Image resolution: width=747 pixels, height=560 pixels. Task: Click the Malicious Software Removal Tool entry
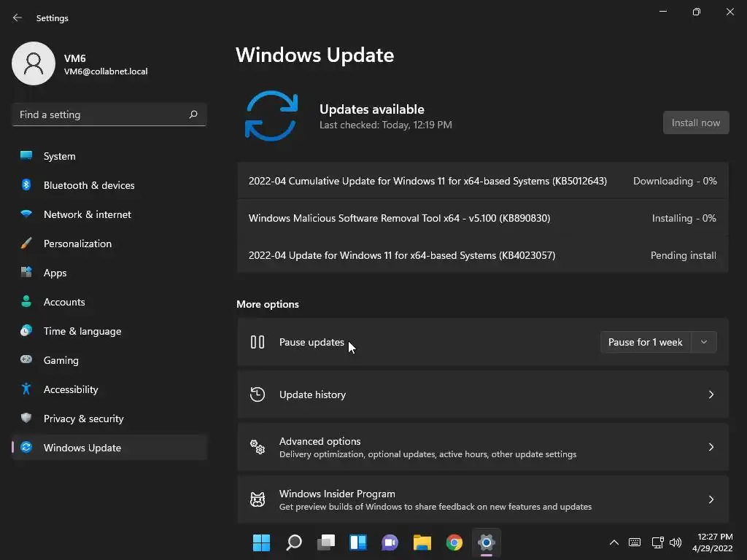483,218
